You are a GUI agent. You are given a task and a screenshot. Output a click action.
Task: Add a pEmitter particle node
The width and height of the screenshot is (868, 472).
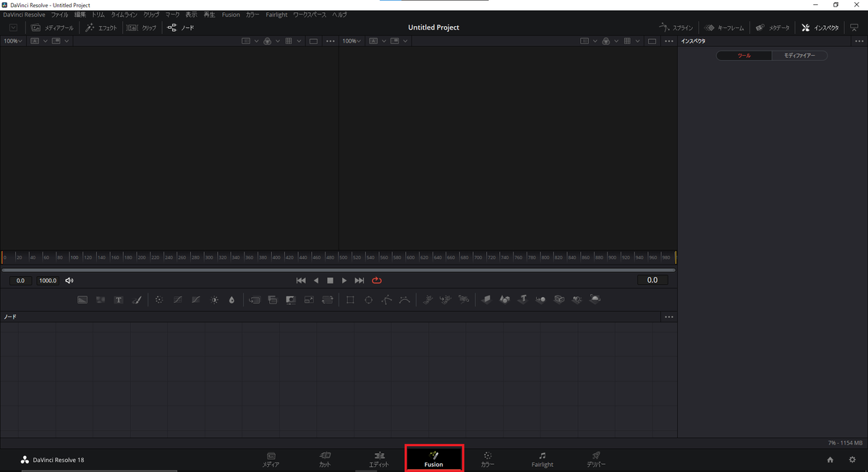(427, 299)
